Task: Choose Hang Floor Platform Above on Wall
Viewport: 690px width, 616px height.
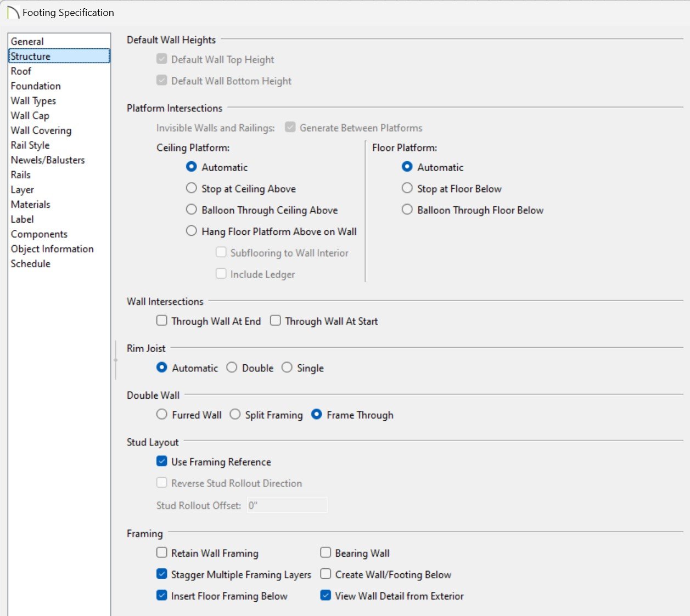Action: (192, 231)
